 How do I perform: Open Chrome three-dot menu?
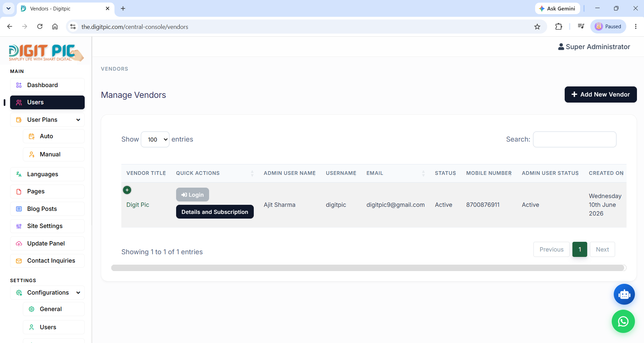pos(636,27)
